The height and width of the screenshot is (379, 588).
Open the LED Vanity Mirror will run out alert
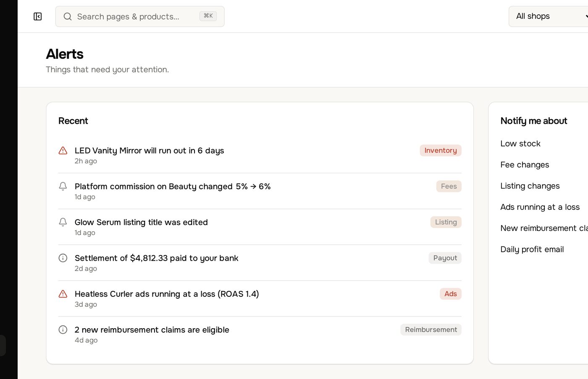click(260, 155)
